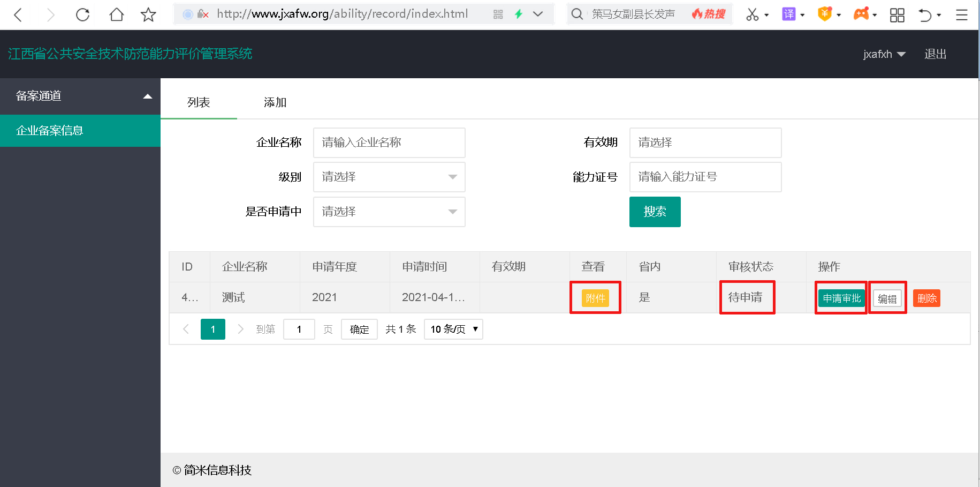This screenshot has height=487, width=980.
Task: Click the 申请审批 button
Action: point(842,298)
